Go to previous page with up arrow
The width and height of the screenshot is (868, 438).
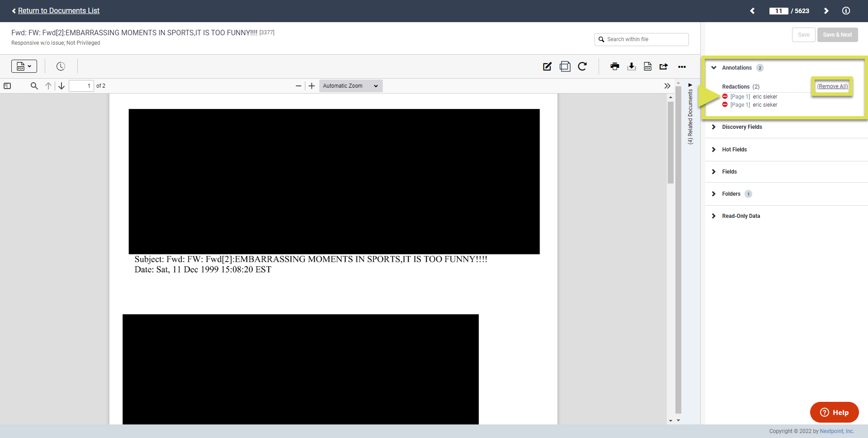(48, 86)
